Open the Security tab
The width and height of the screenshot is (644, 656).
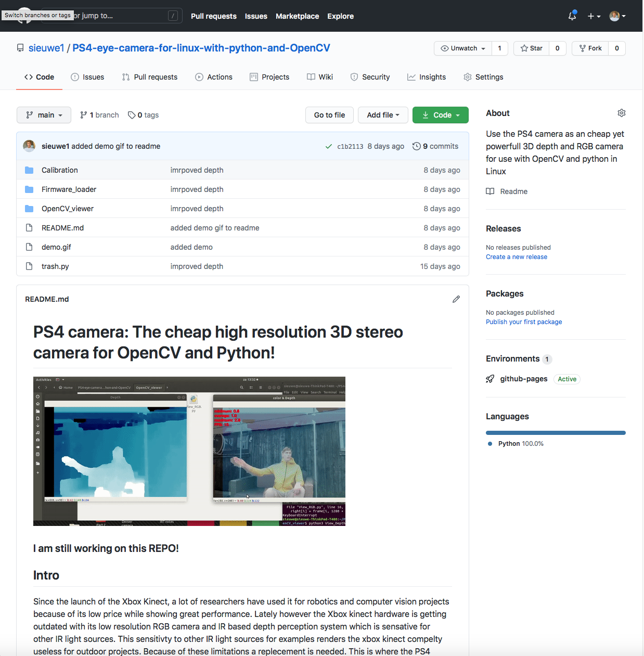click(370, 77)
